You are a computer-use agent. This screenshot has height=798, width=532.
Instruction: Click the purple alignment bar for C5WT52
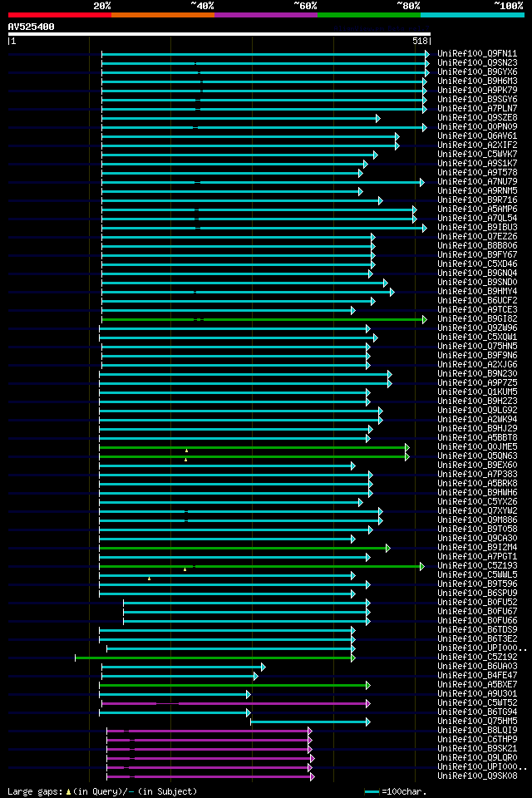point(236,704)
